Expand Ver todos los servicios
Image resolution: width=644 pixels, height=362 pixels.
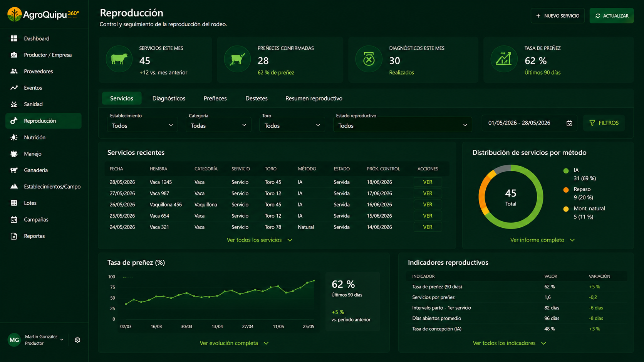260,240
